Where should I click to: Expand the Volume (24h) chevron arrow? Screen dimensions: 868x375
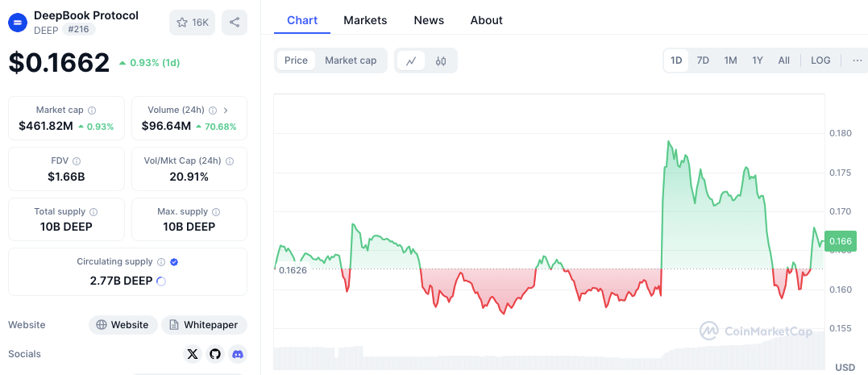pos(226,110)
